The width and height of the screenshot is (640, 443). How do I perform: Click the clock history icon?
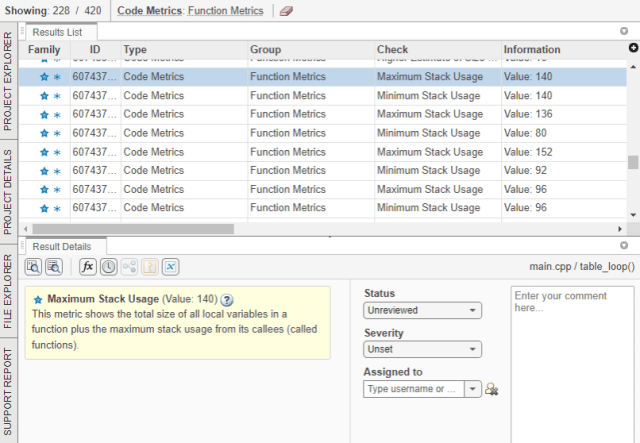point(108,267)
